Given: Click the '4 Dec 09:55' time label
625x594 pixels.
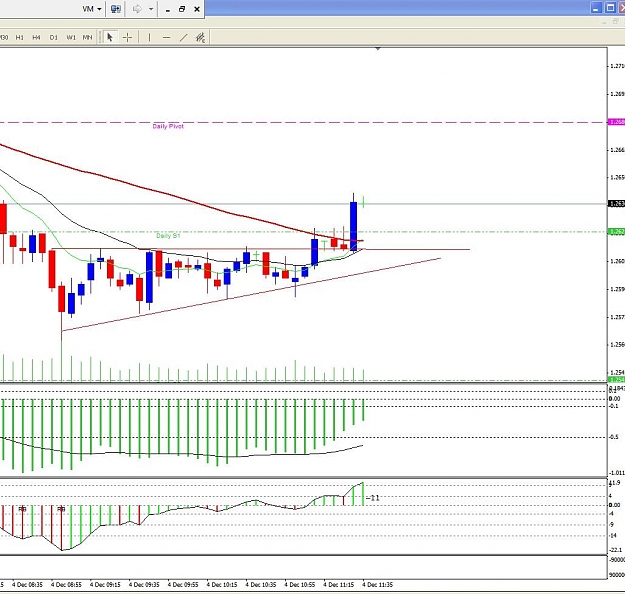Looking at the screenshot, I should click(183, 585).
